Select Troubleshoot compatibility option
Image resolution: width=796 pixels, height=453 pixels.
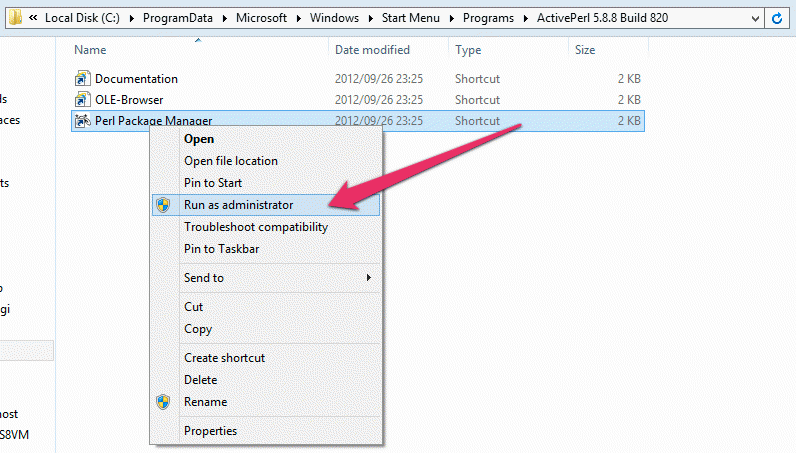tap(255, 227)
